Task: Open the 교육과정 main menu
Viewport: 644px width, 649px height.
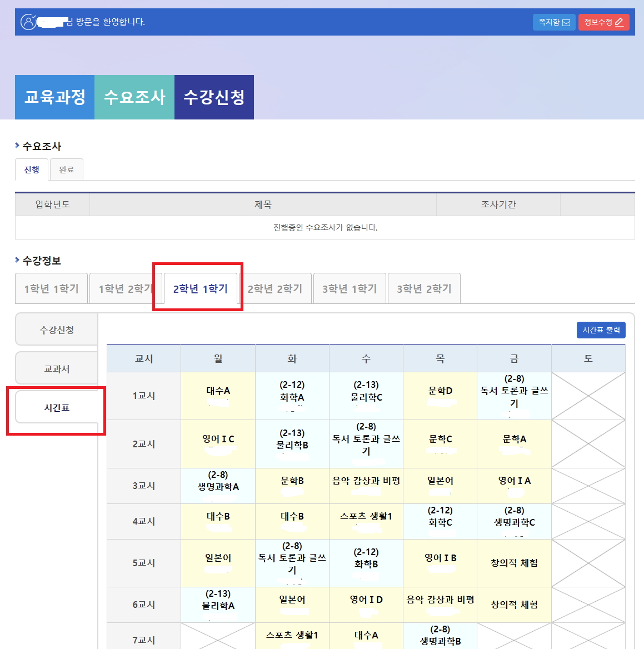Action: pyautogui.click(x=54, y=97)
